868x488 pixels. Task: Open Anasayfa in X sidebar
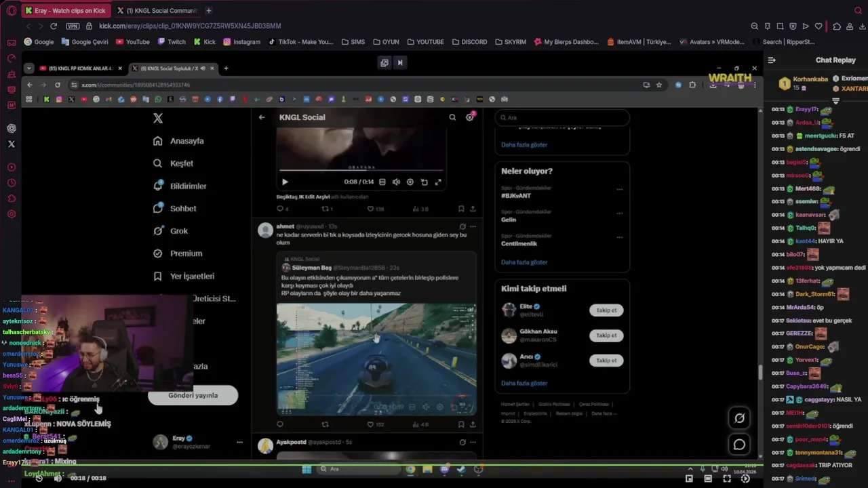[x=178, y=141]
